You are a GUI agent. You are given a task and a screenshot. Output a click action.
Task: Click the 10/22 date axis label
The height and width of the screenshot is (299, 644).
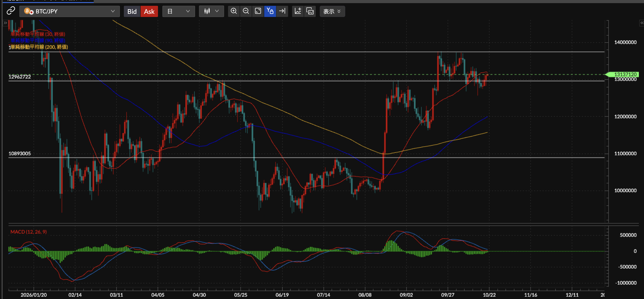[489, 295]
